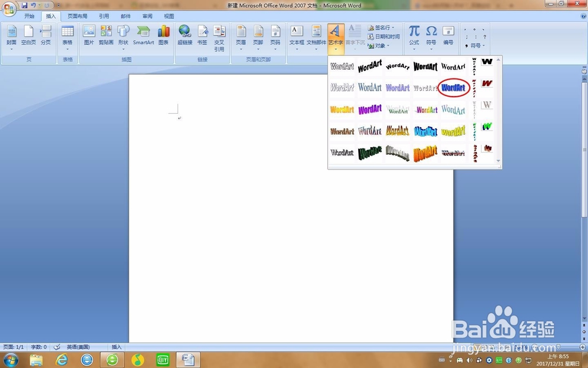Go to the Mailings (邮件) tab
This screenshot has height=368, width=588.
(126, 16)
